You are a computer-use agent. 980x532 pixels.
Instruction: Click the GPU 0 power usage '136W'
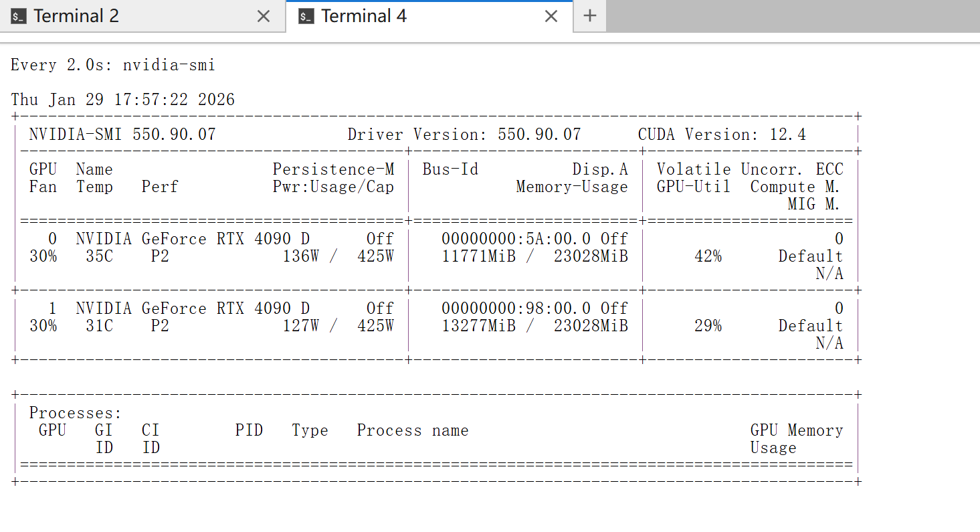(300, 256)
